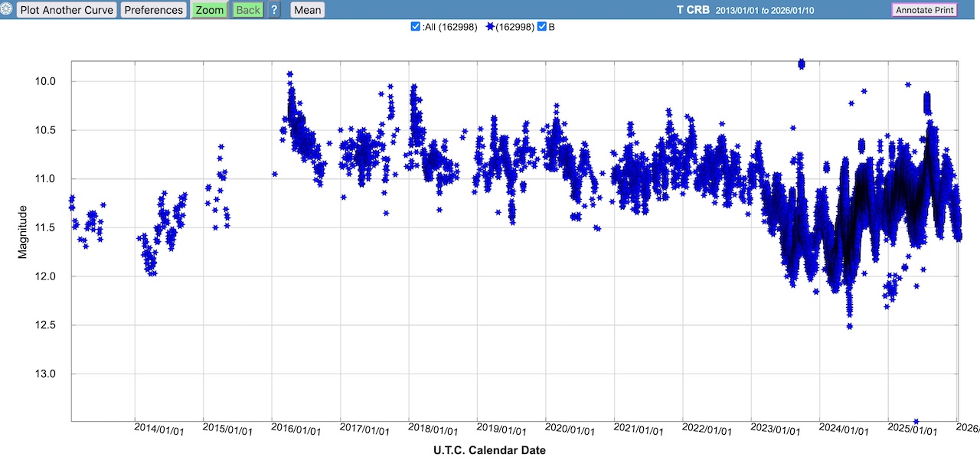Click the T CRB star title

(x=692, y=10)
